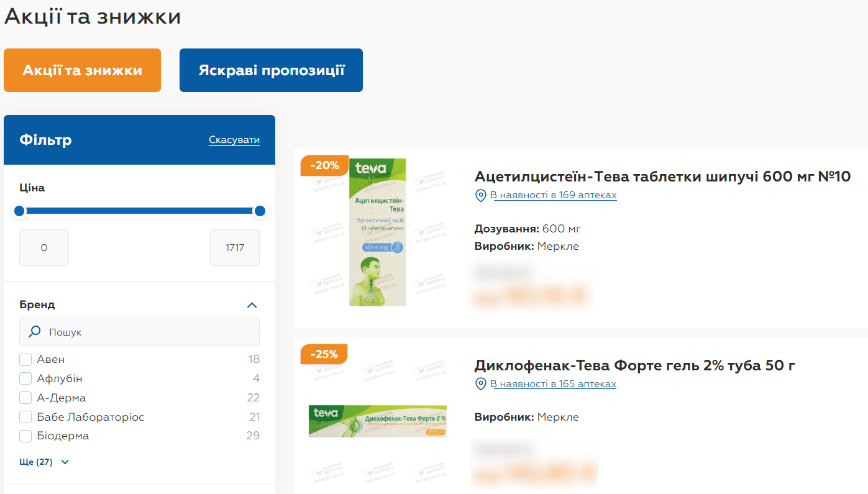The height and width of the screenshot is (494, 868).
Task: Collapse the Бренд filter section
Action: [x=252, y=305]
